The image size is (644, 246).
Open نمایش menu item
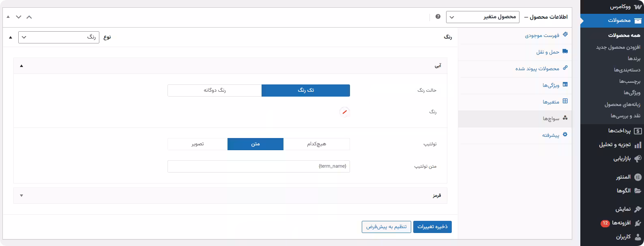pos(612,209)
